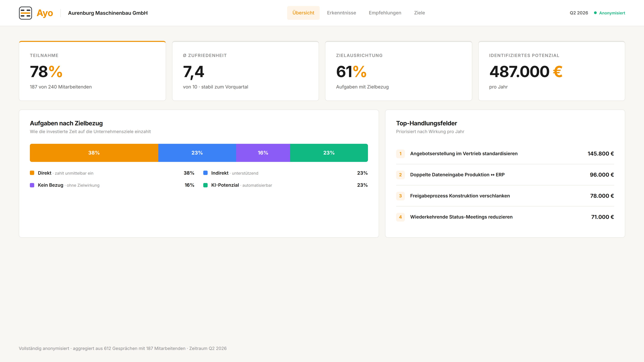
Task: Click the green KI-Potenzial legend square
Action: click(205, 185)
